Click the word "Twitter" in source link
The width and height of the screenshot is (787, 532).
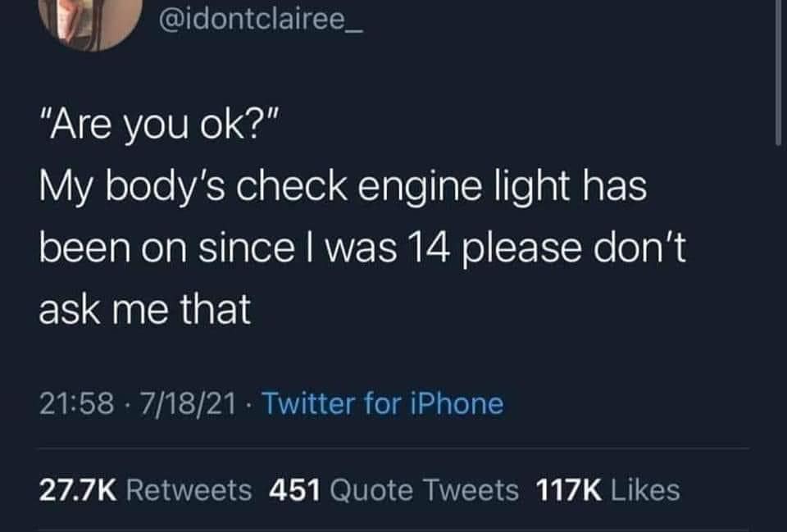click(x=307, y=404)
